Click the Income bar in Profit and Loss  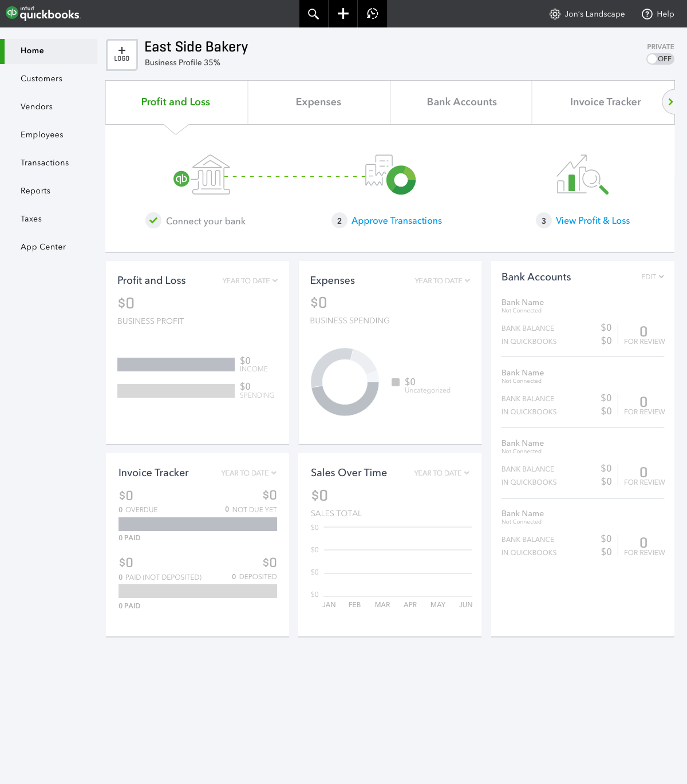[x=176, y=365]
